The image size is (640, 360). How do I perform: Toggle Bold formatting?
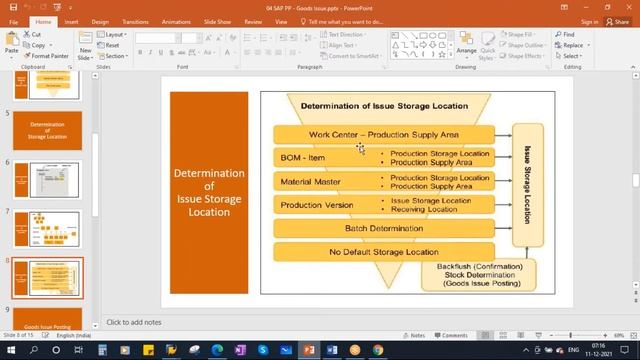[140, 52]
